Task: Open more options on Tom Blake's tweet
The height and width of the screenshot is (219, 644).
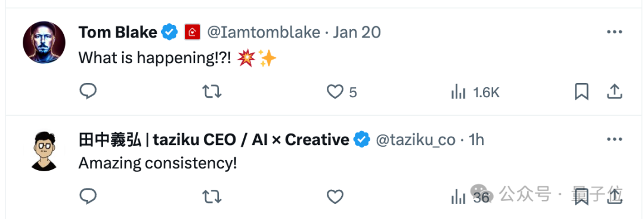Action: pyautogui.click(x=614, y=32)
